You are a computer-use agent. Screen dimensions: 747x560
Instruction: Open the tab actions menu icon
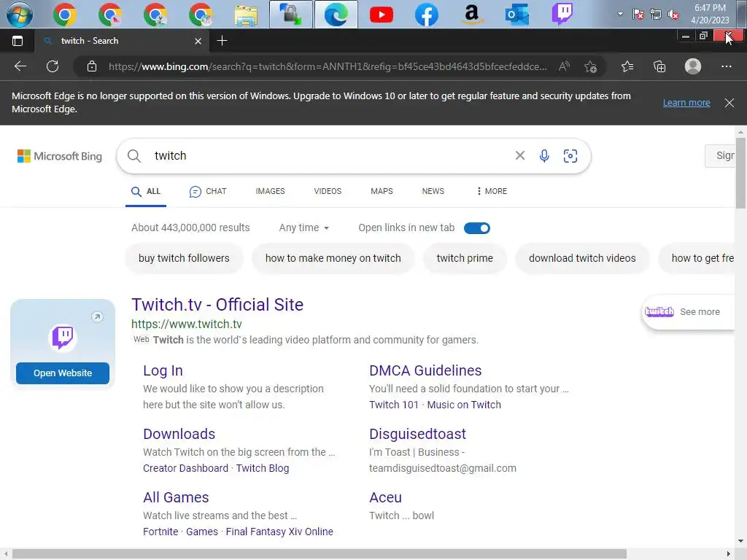click(18, 41)
